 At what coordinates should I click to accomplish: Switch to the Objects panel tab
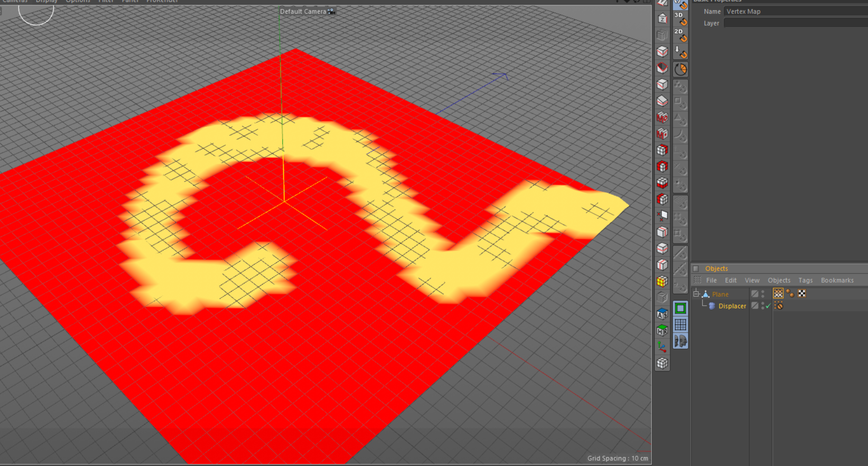(x=717, y=268)
